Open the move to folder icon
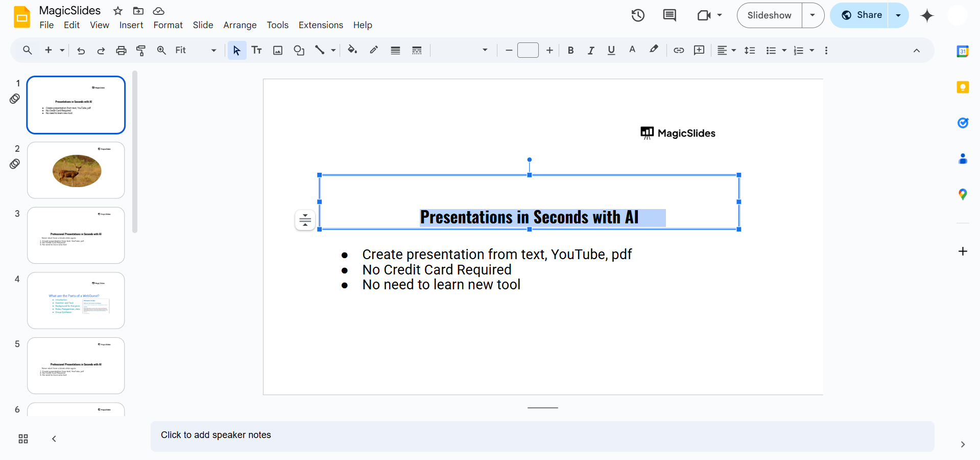980x460 pixels. point(138,11)
